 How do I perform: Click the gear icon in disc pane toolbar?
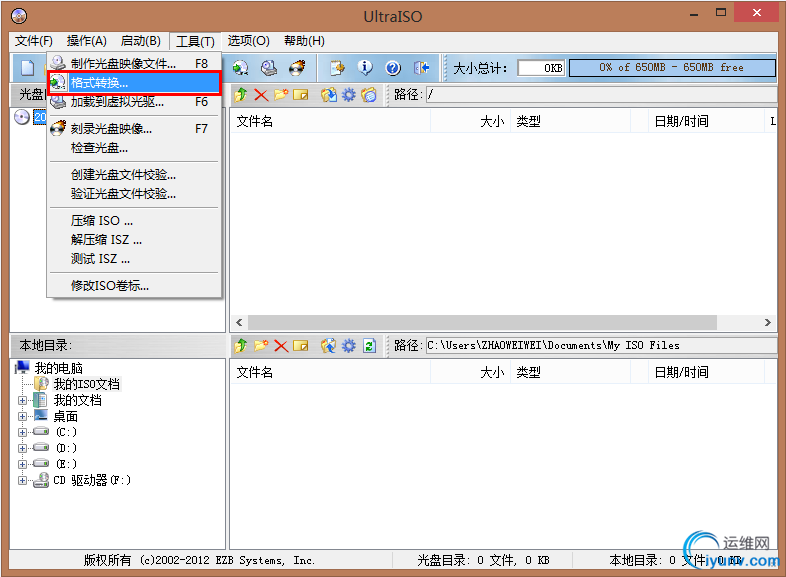(x=348, y=94)
